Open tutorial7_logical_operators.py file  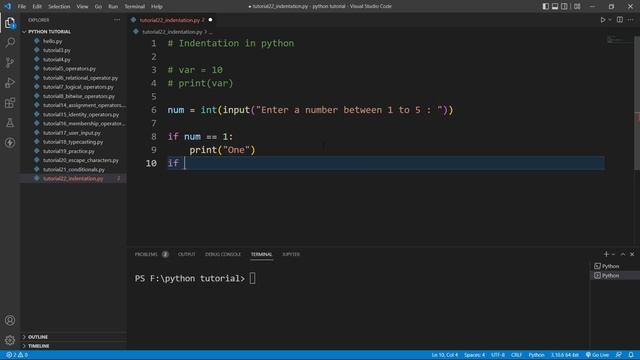point(78,87)
